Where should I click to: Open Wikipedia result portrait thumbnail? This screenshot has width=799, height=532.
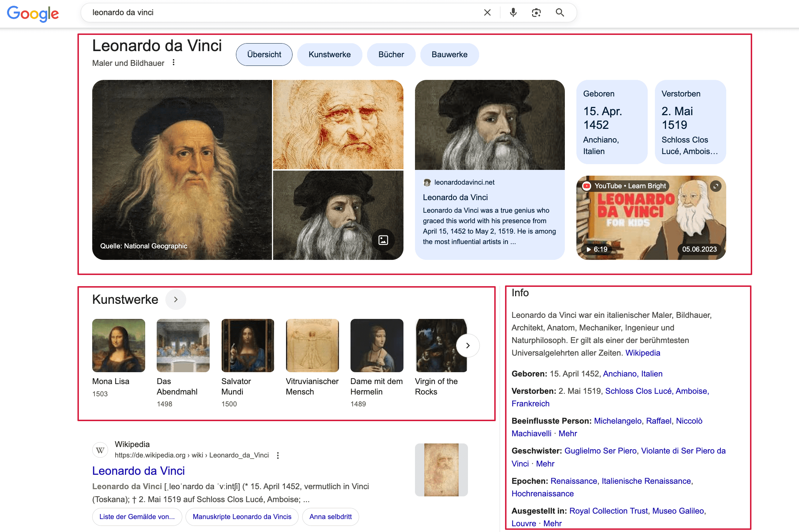pos(441,470)
